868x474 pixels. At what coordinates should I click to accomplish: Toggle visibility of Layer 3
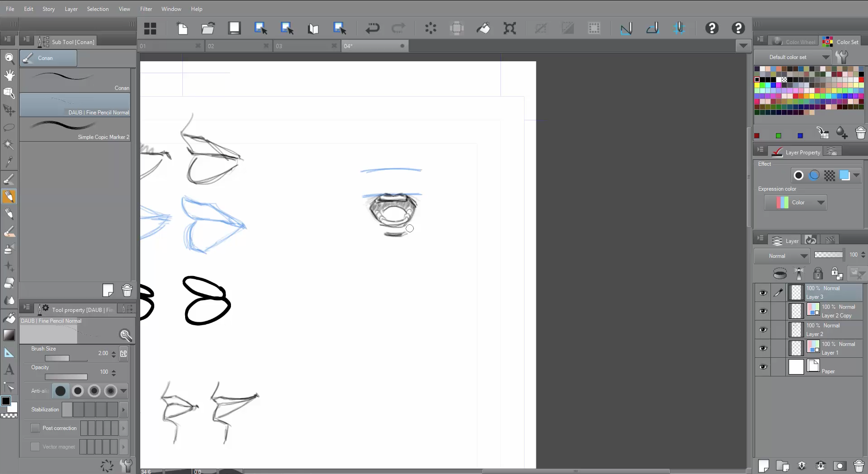763,293
